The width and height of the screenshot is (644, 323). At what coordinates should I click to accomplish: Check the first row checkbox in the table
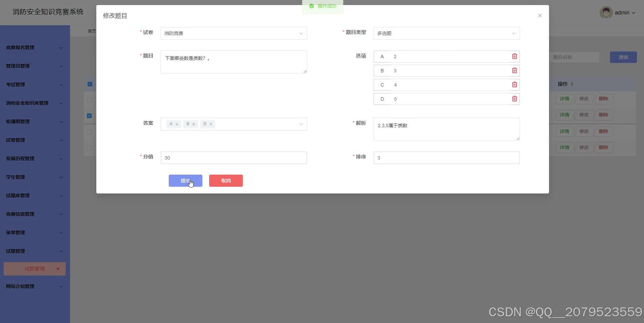tap(89, 99)
